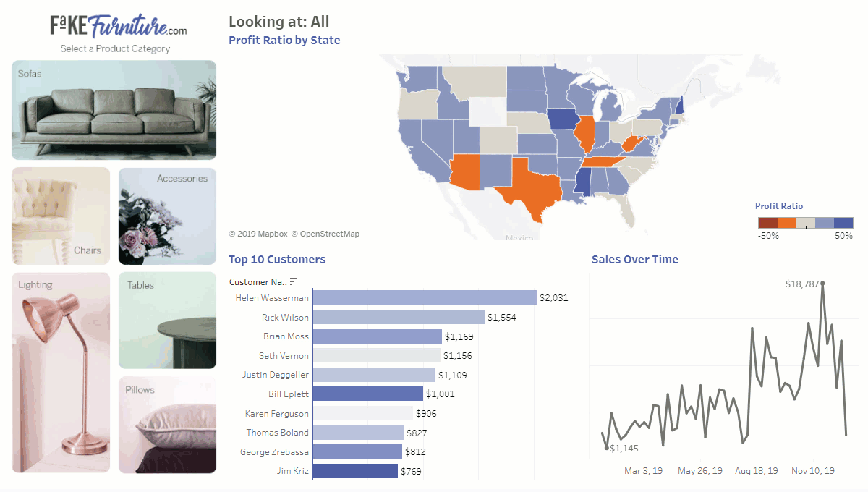Click the darkest blue Profit Ratio legend swatch
The width and height of the screenshot is (868, 492).
pos(843,223)
